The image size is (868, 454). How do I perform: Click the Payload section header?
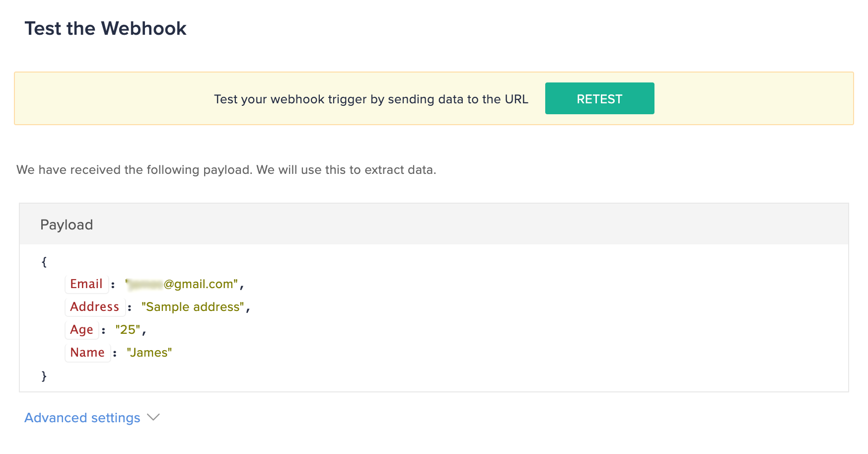pos(434,224)
